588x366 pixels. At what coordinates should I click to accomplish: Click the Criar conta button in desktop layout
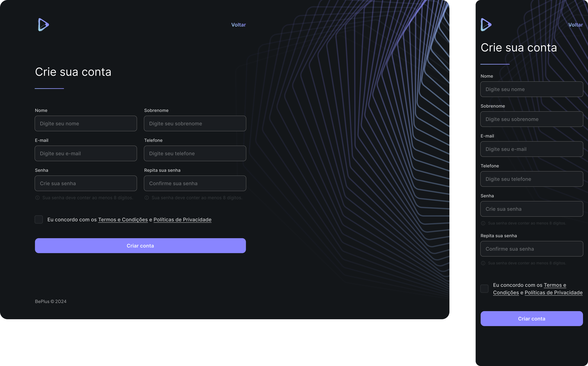tap(140, 246)
